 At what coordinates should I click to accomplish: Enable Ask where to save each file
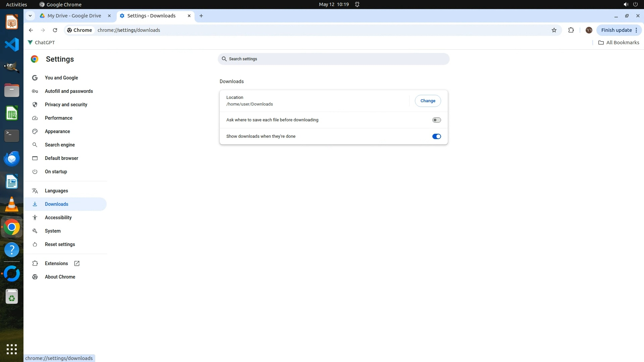pos(436,120)
